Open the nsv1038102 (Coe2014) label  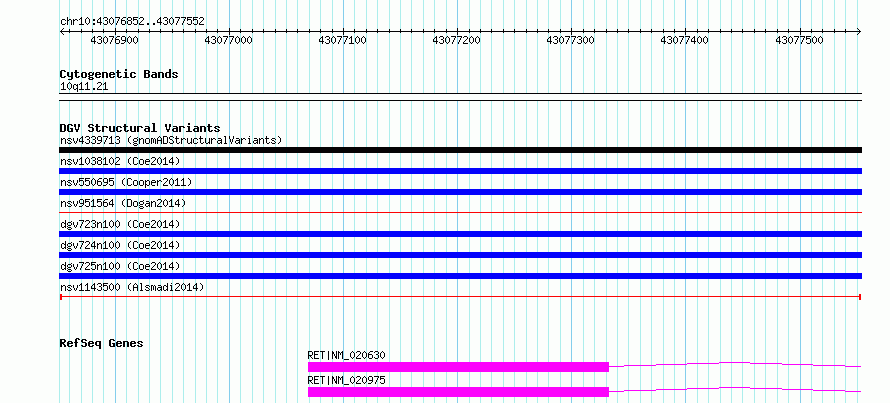pos(120,161)
